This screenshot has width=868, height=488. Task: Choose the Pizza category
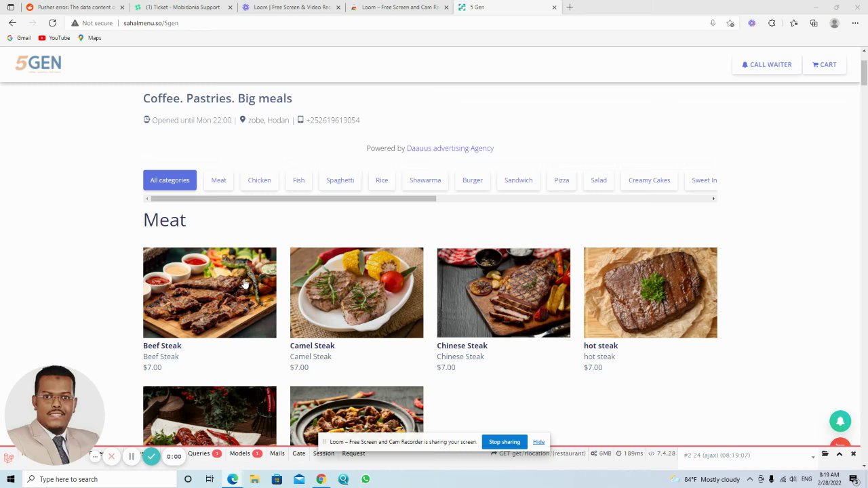561,180
